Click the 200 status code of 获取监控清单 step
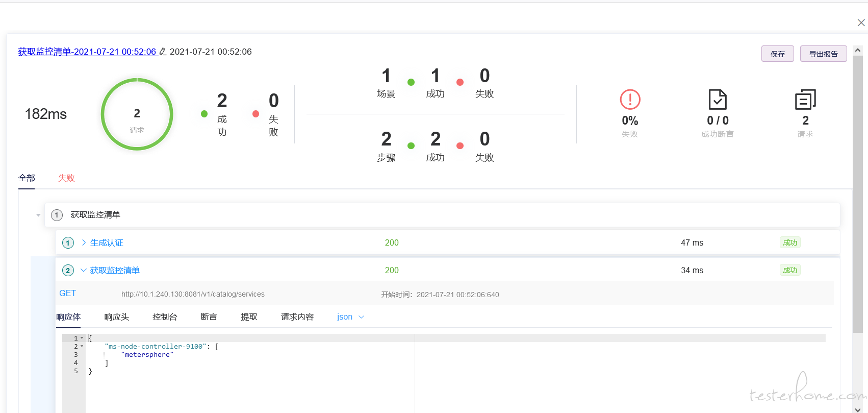This screenshot has width=868, height=413. click(x=392, y=271)
